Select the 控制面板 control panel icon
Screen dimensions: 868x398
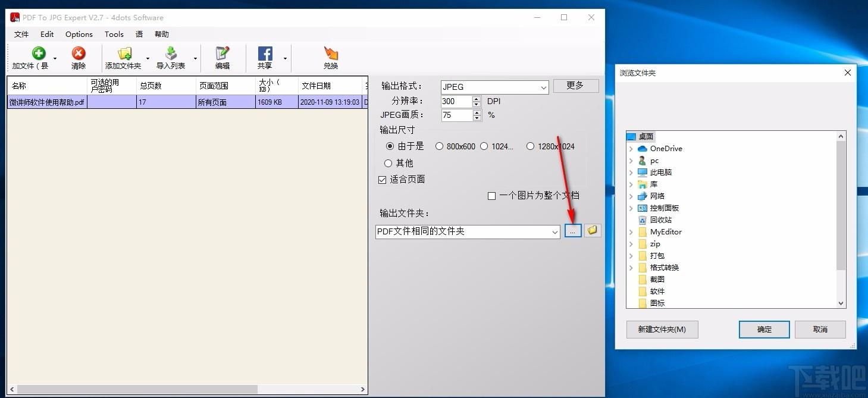click(642, 208)
